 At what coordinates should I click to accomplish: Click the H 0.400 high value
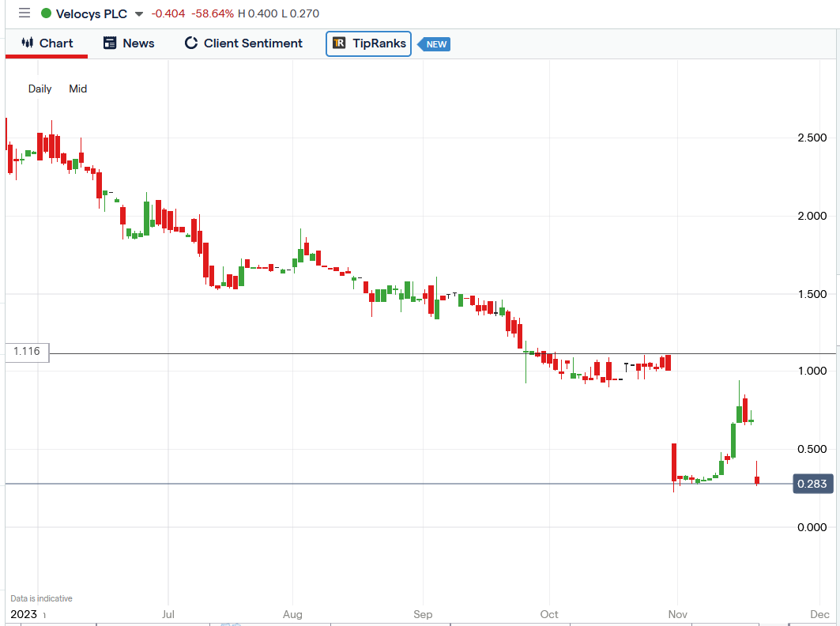pyautogui.click(x=258, y=13)
